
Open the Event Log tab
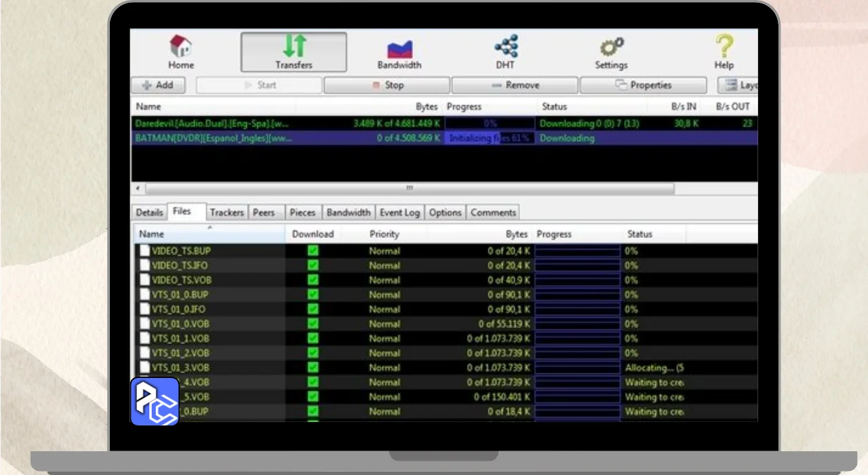[399, 212]
